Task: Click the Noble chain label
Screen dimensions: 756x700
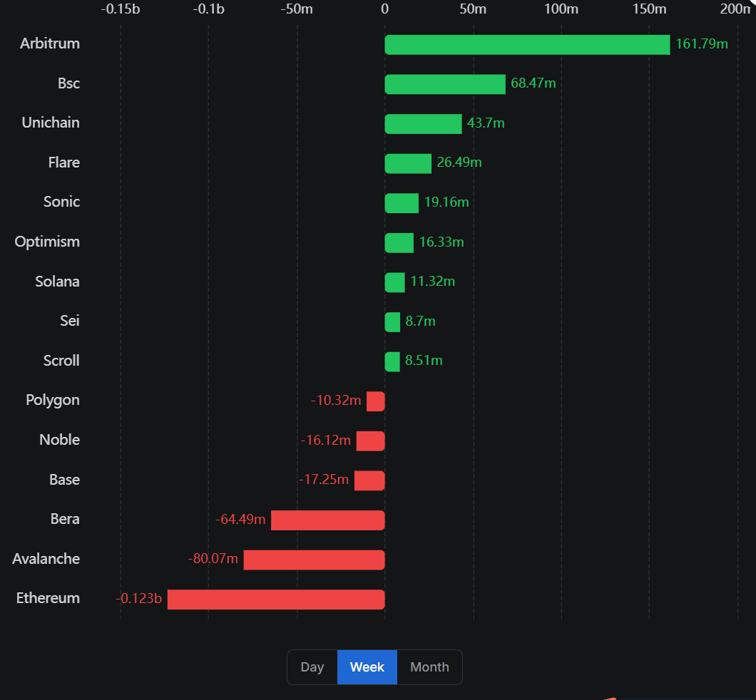Action: tap(60, 440)
